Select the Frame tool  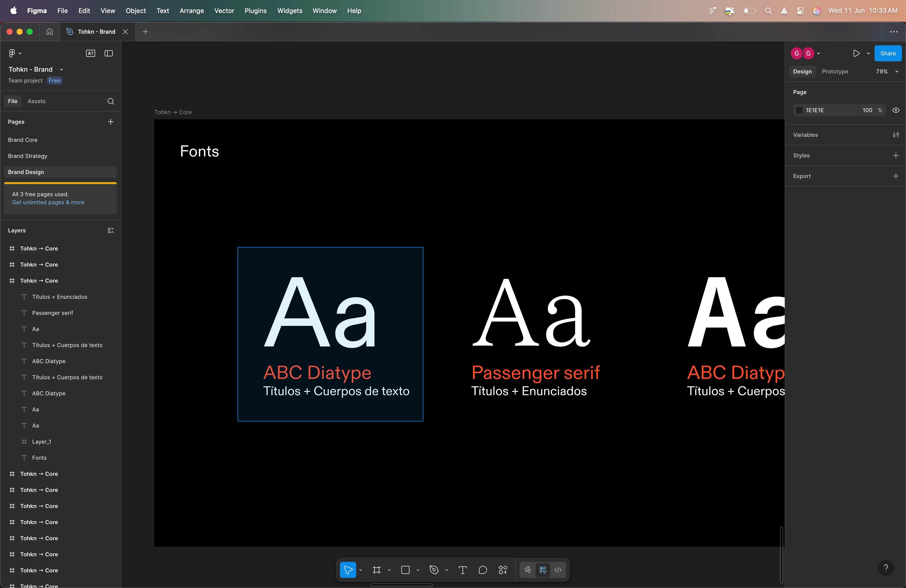376,570
